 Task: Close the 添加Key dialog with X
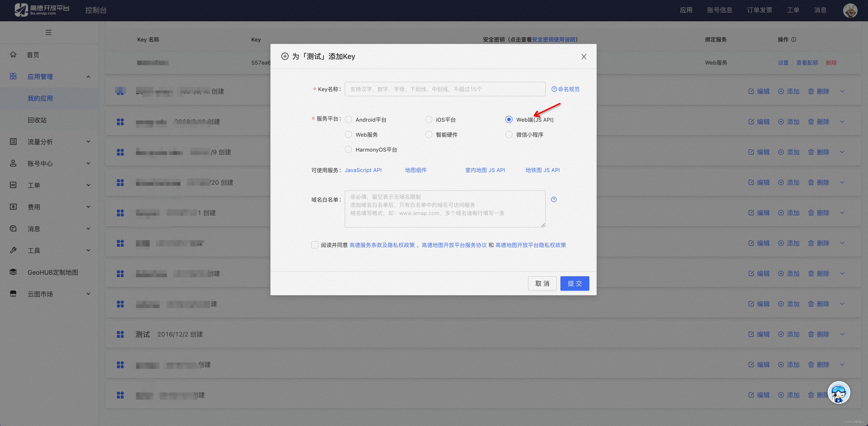click(583, 57)
